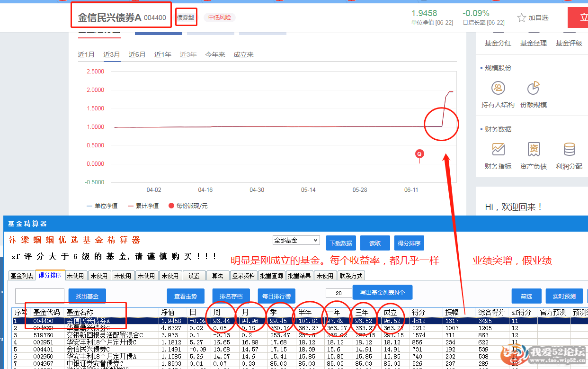Image resolution: width=588 pixels, height=369 pixels.
Task: Toggle 累计净值 legend series
Action: tap(143, 206)
